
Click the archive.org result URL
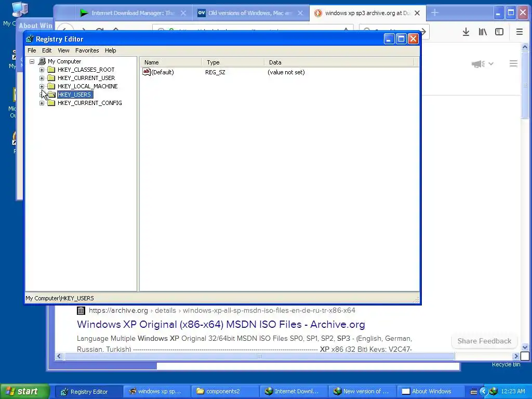tap(222, 311)
